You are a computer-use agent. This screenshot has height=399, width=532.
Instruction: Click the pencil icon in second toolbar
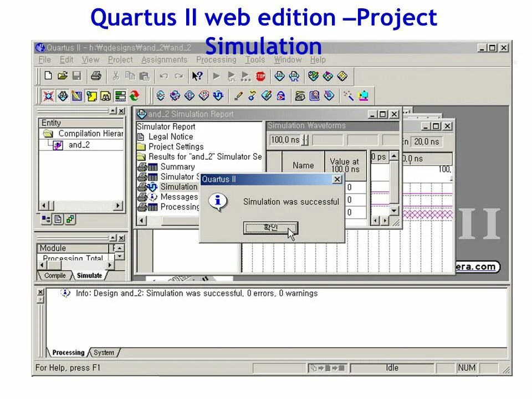click(238, 96)
